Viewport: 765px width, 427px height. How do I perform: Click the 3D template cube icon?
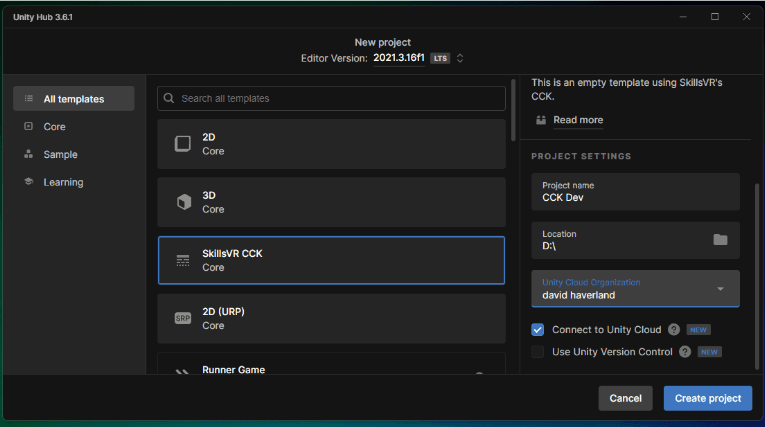(x=184, y=202)
